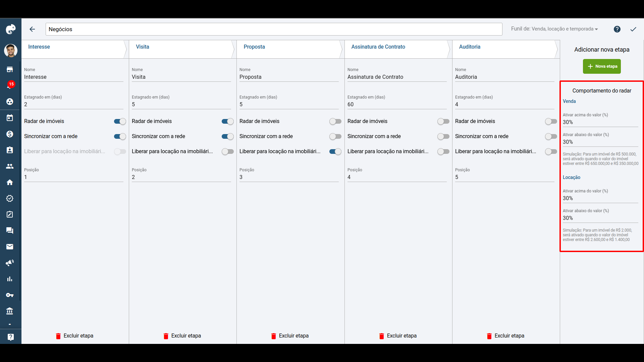Toggle Liberar para locação for Visita
This screenshot has width=644, height=362.
[x=227, y=152]
